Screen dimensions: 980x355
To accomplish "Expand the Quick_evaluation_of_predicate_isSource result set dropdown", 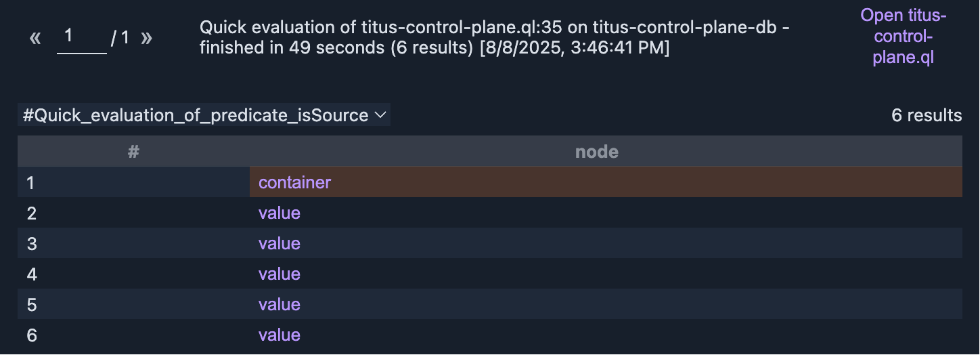I will pos(204,115).
